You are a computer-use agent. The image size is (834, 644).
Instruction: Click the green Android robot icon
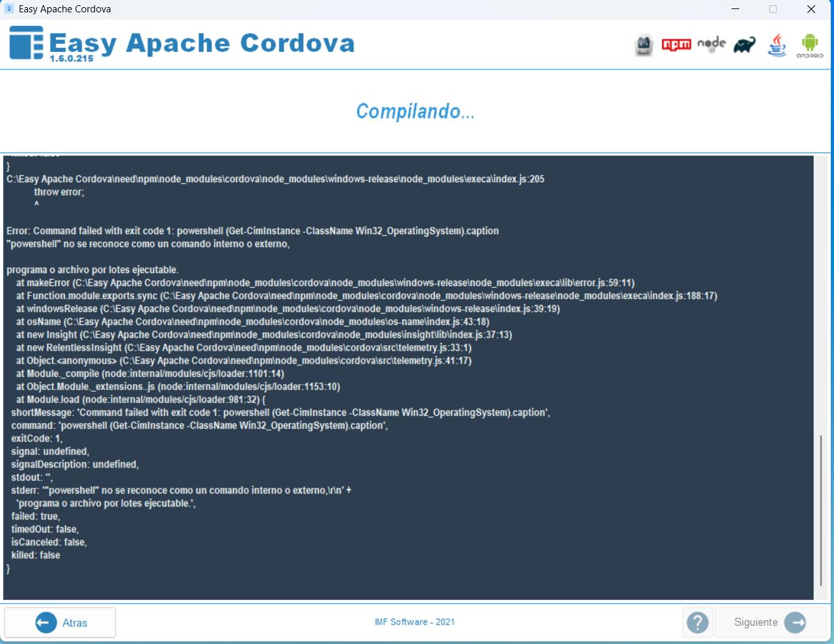[x=809, y=45]
